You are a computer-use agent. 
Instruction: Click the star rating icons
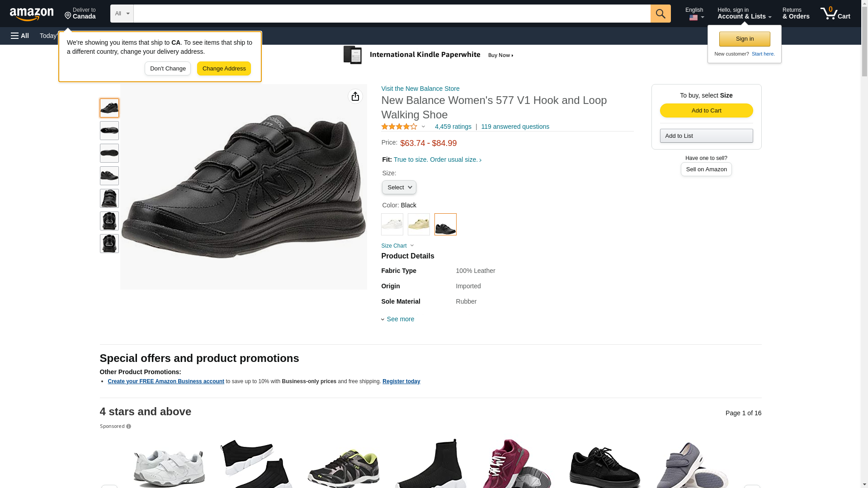tap(399, 127)
